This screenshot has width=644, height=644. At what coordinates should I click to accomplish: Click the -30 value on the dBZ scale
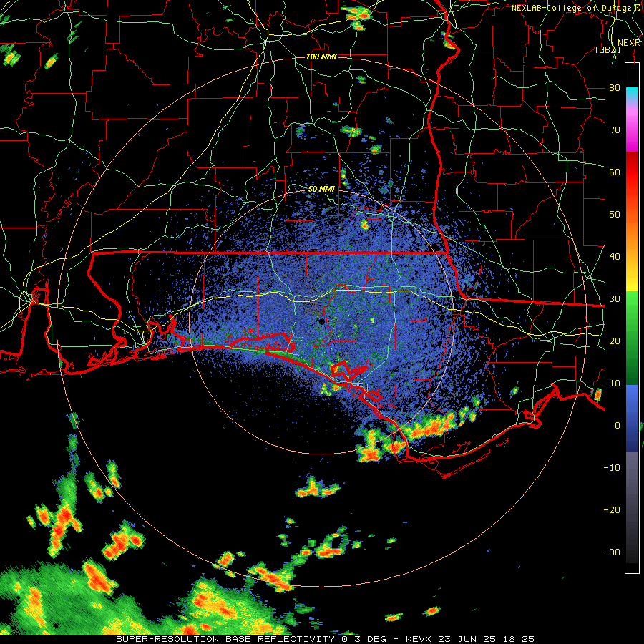click(612, 552)
